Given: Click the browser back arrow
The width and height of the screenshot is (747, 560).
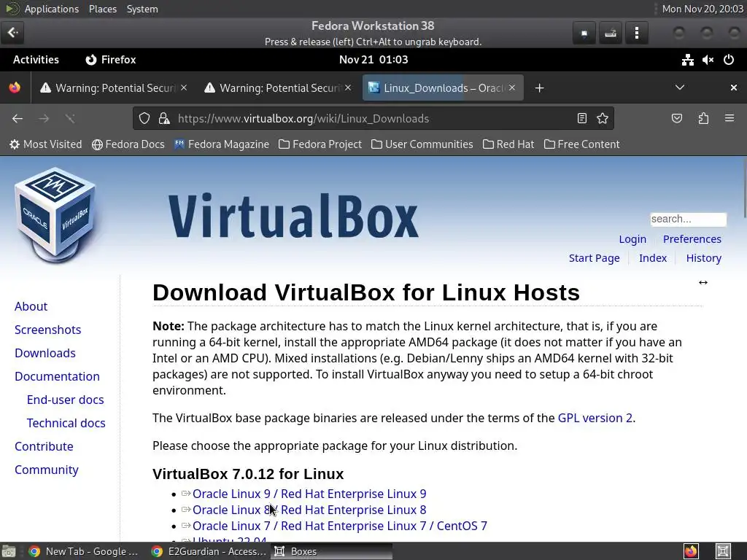Looking at the screenshot, I should point(18,119).
